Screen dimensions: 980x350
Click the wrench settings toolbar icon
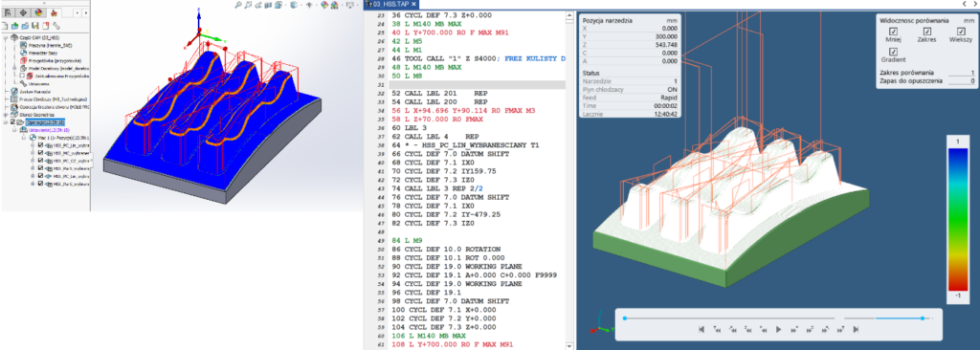[x=56, y=26]
